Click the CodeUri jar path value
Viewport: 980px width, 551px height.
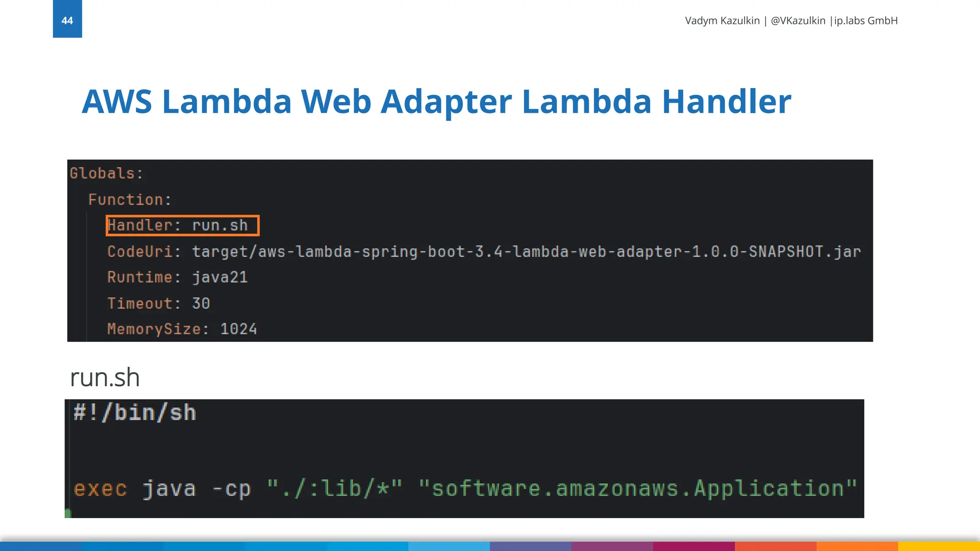point(526,252)
